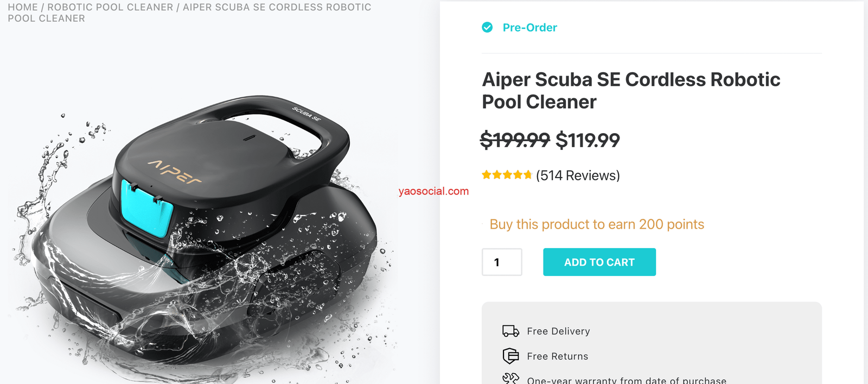Click the Pre-Order status label
Viewport: 868px width, 384px height.
click(x=529, y=28)
